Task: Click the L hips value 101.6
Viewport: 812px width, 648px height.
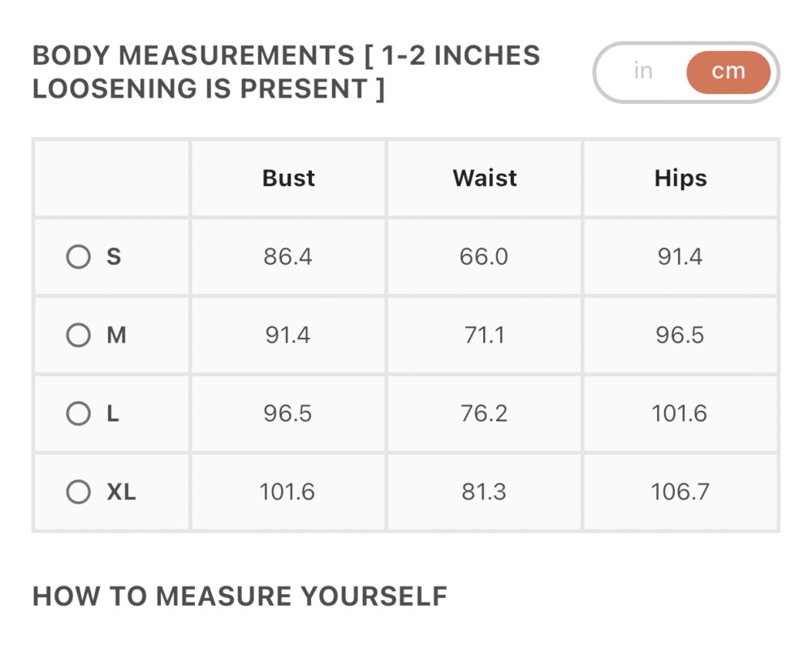Action: pos(680,413)
